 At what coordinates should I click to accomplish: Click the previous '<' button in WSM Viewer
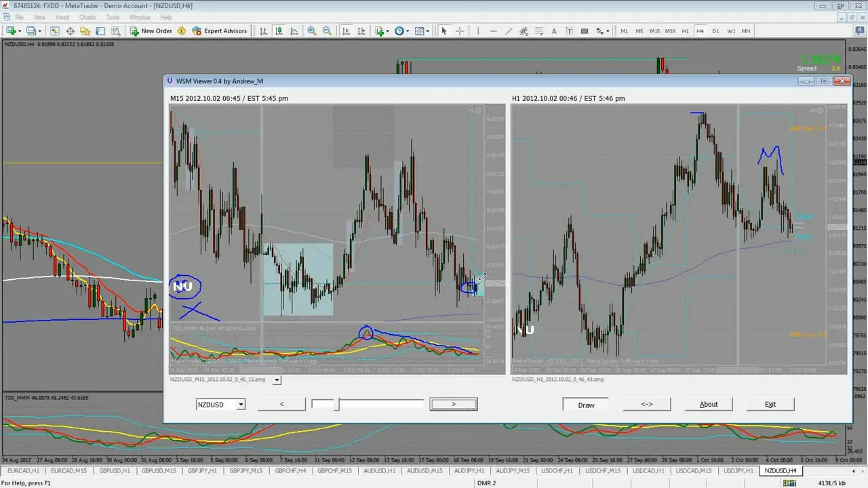pos(282,404)
